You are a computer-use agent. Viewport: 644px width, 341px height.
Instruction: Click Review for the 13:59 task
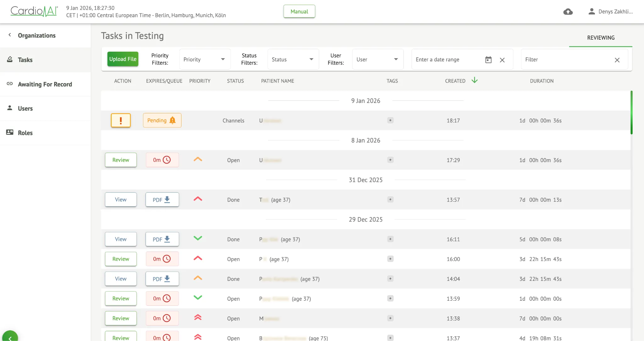click(x=121, y=298)
